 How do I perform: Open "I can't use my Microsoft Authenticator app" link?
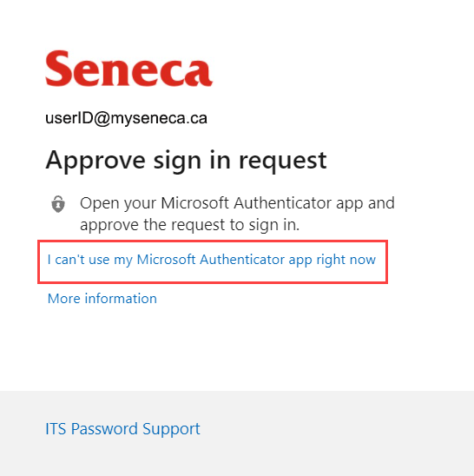(x=212, y=260)
